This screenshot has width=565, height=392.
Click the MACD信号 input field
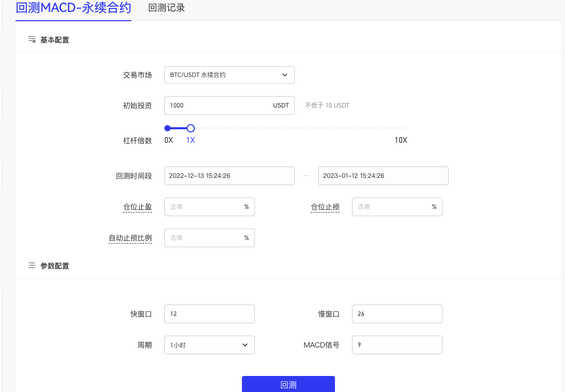tap(397, 345)
